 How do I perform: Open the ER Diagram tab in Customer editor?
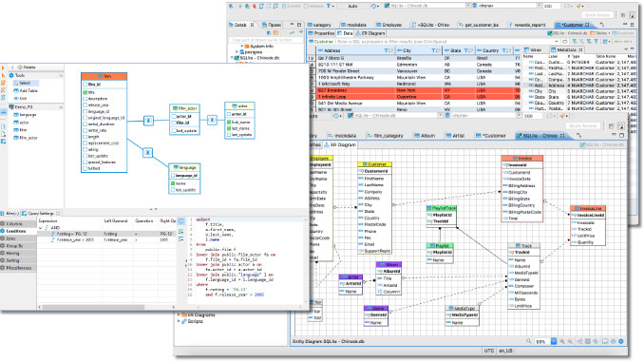(370, 33)
